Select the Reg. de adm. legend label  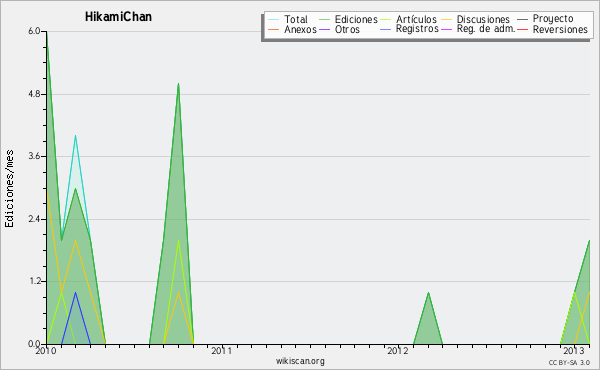(486, 29)
